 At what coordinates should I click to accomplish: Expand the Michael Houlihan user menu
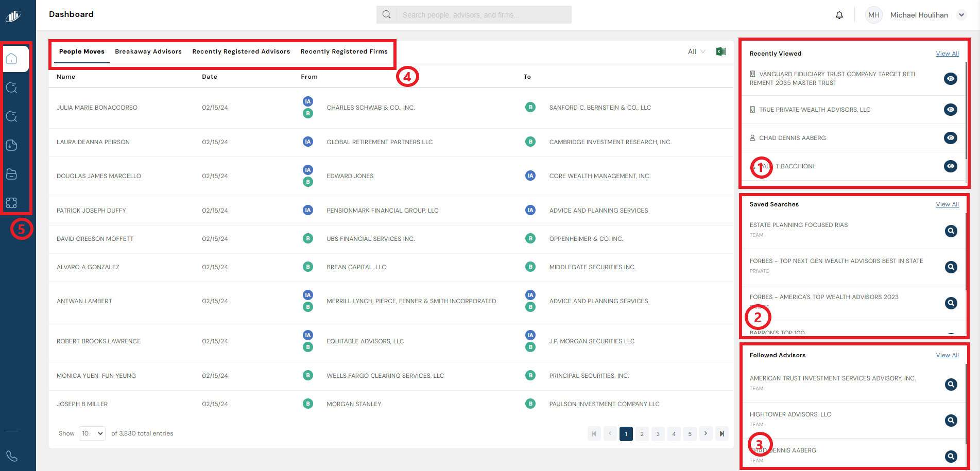pyautogui.click(x=961, y=15)
